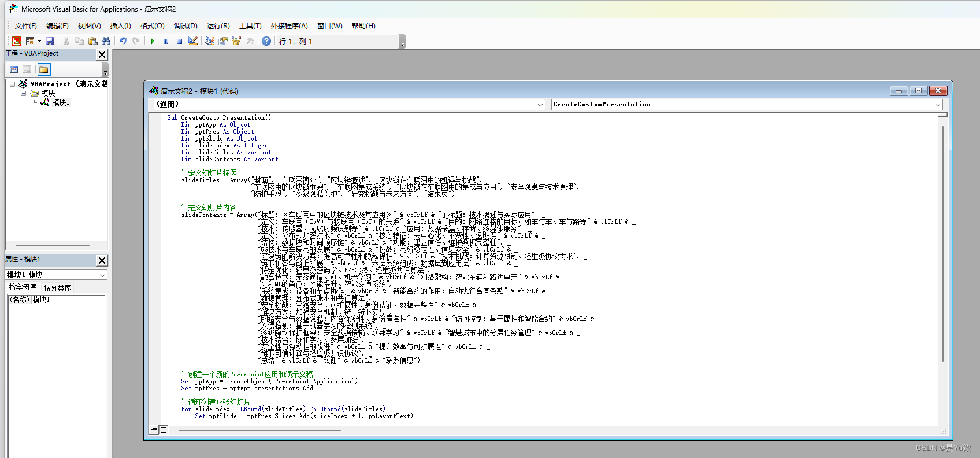Open the 文件(F) menu
The image size is (980, 458).
coord(25,26)
